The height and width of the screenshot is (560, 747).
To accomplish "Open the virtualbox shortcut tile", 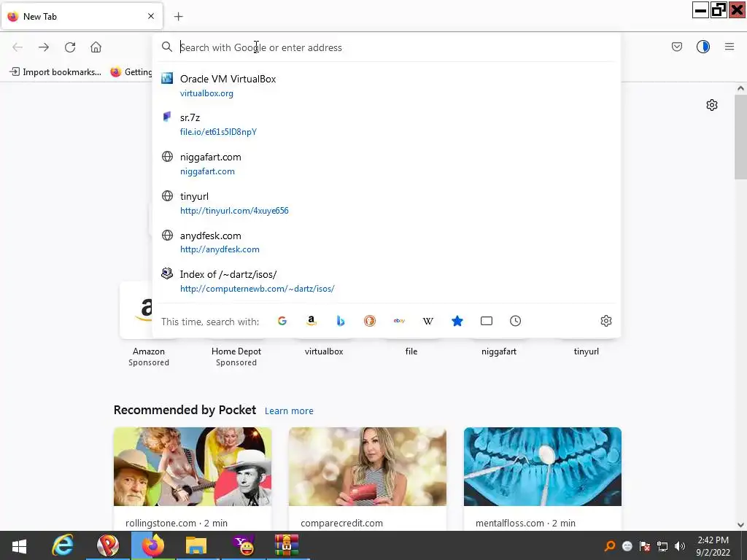I will [323, 351].
